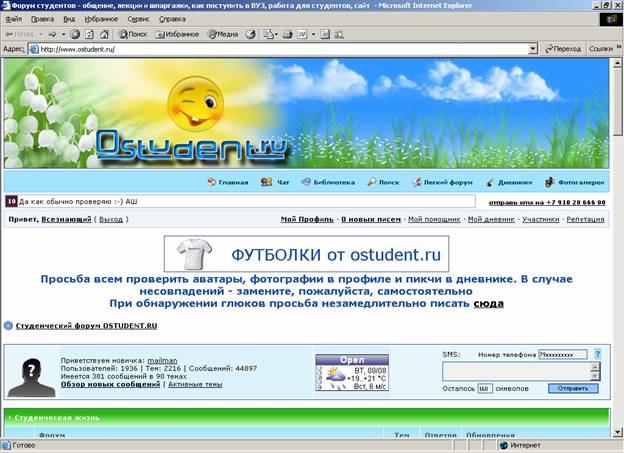Open the Правка menu
The width and height of the screenshot is (624, 453).
[42, 19]
